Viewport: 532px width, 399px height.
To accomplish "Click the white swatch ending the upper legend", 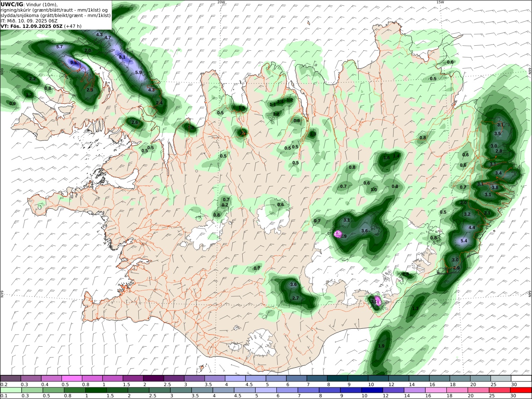I will click(x=521, y=379).
